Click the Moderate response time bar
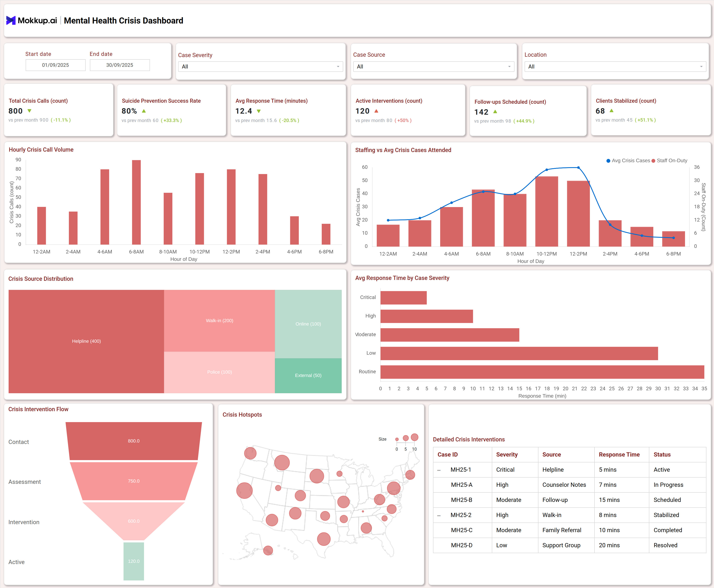This screenshot has width=714, height=588. (450, 335)
